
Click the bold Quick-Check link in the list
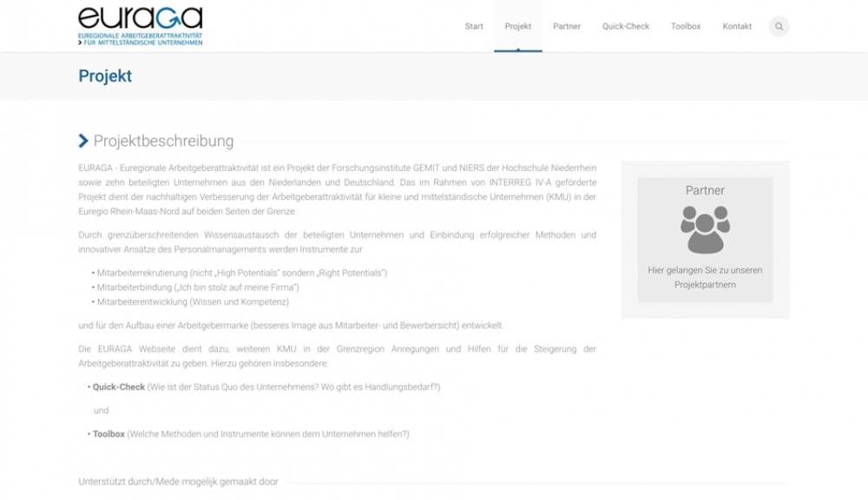coord(118,387)
